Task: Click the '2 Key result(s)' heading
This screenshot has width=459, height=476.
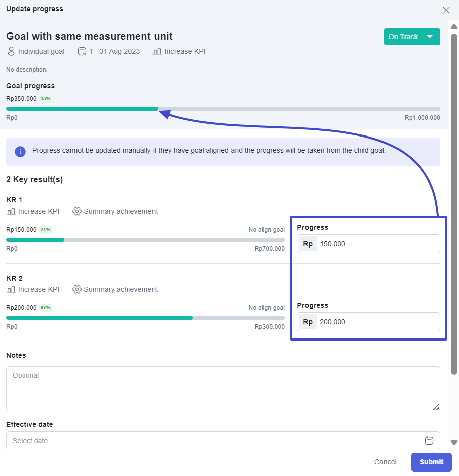Action: click(35, 179)
